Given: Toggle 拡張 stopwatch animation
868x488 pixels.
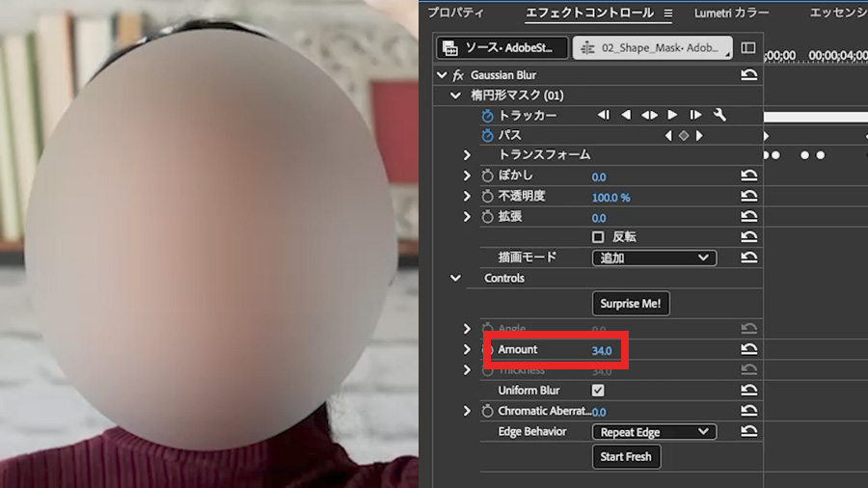Looking at the screenshot, I should point(487,217).
